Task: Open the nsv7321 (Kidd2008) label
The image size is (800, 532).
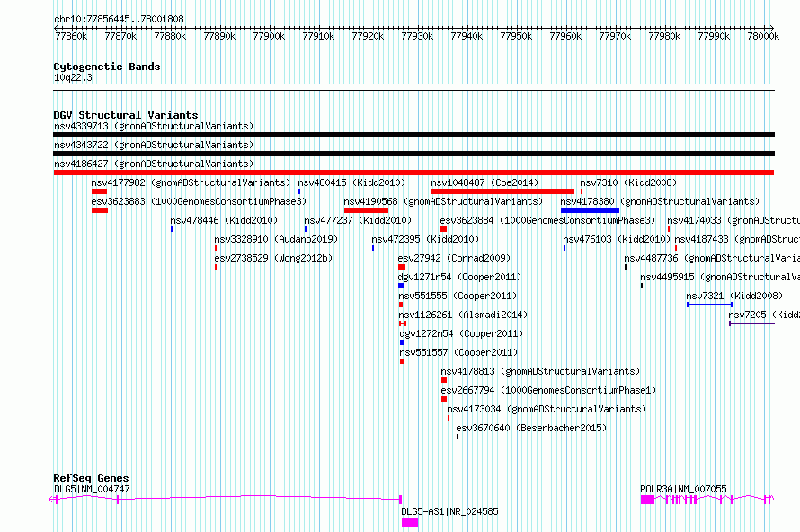Action: point(734,296)
